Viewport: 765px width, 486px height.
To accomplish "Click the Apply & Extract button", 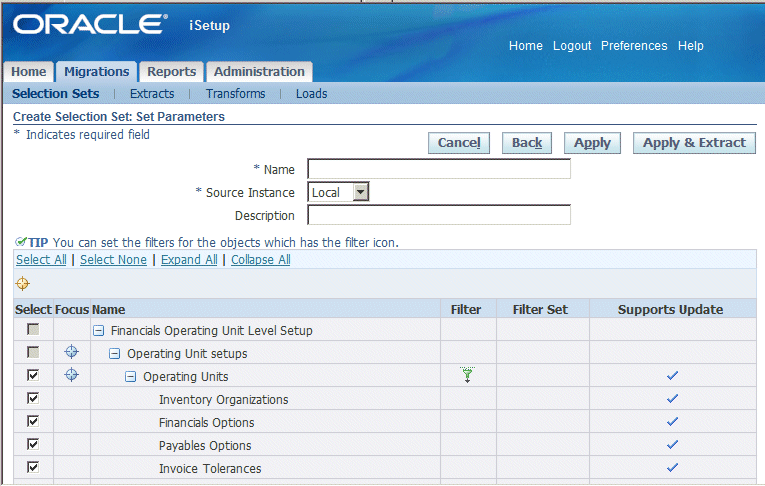I will 694,143.
